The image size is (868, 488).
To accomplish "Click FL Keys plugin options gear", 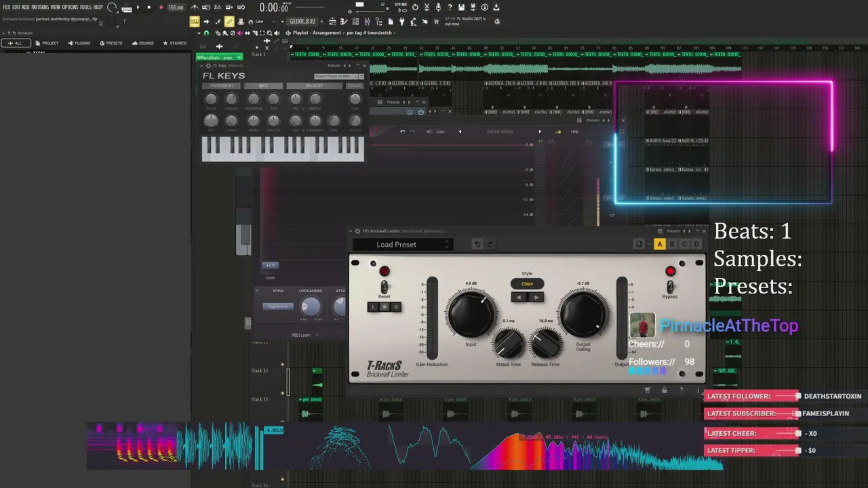I will (x=208, y=66).
